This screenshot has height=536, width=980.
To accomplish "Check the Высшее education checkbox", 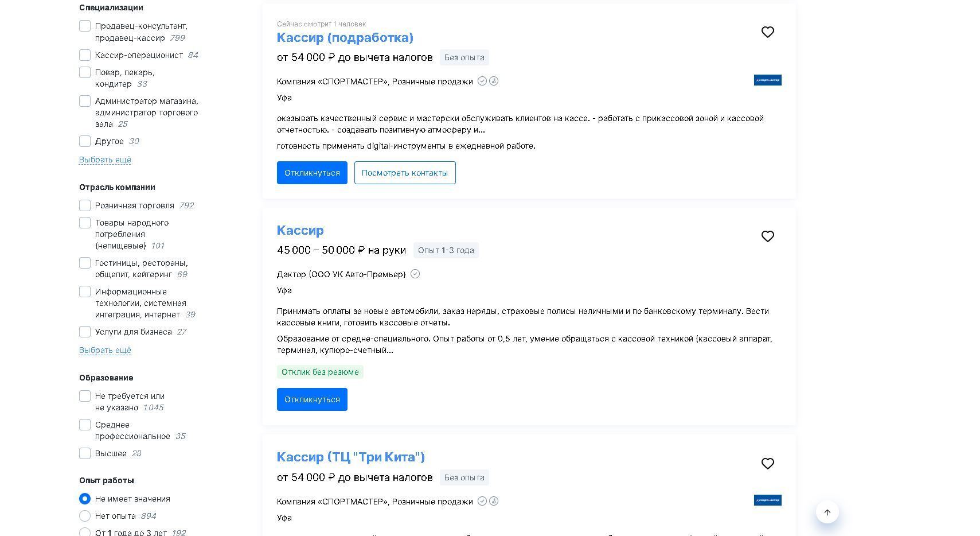I will 85,453.
